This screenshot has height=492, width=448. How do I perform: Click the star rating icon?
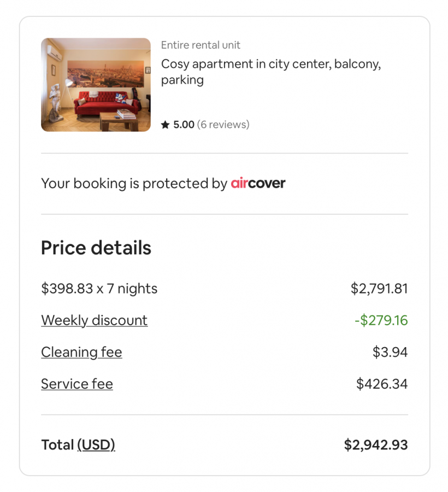pyautogui.click(x=166, y=125)
